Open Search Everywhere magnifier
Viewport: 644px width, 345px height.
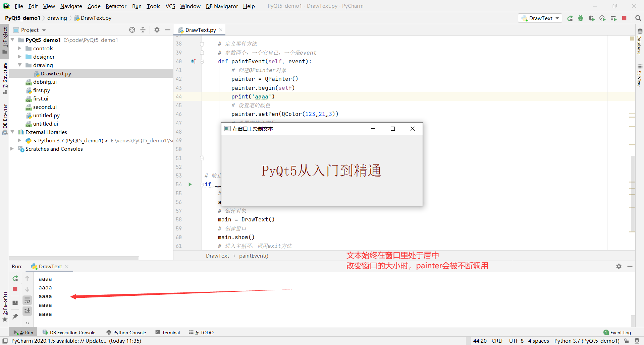(638, 18)
